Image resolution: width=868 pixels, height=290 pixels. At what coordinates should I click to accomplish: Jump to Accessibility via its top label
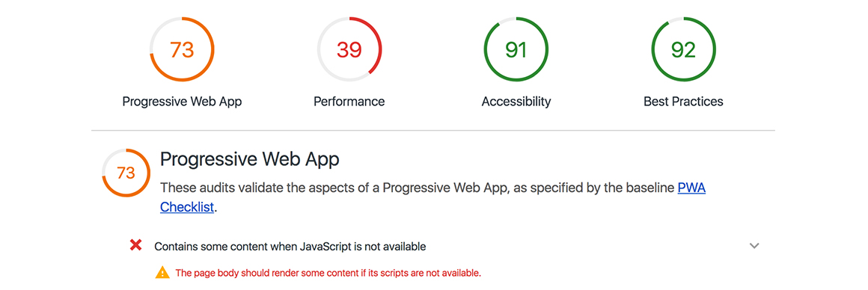(x=516, y=102)
